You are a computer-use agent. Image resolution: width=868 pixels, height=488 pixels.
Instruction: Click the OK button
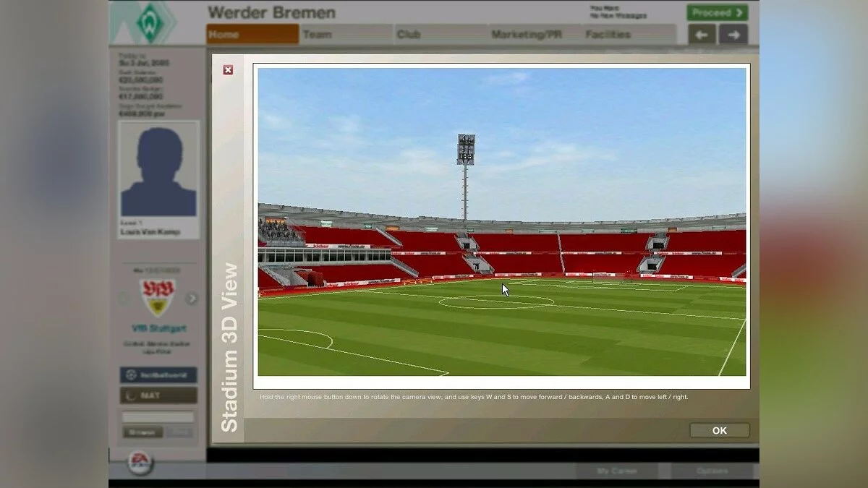click(719, 430)
